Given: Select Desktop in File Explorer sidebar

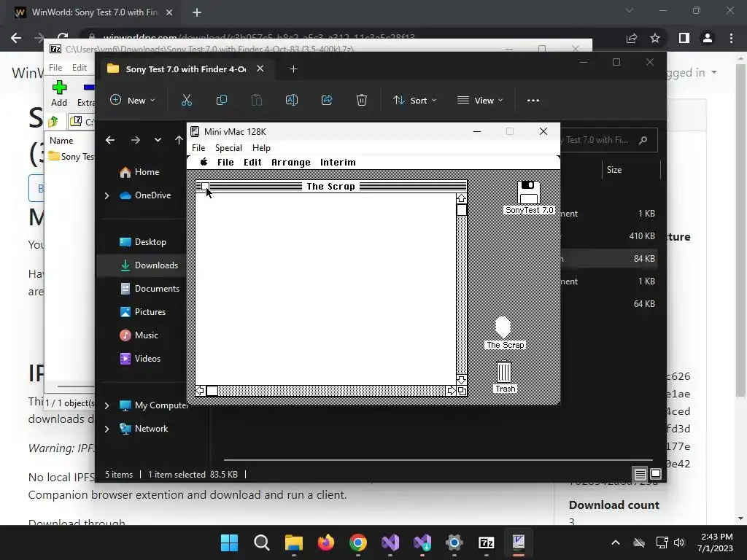Looking at the screenshot, I should pos(143,242).
